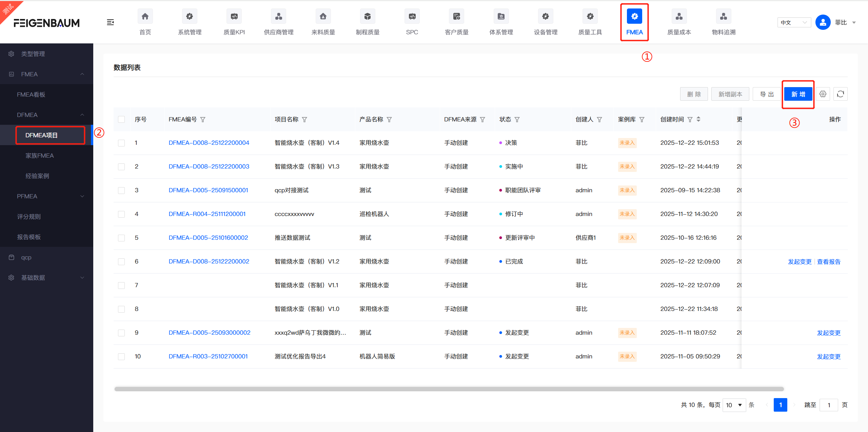
Task: Click the table refresh icon
Action: [x=840, y=94]
